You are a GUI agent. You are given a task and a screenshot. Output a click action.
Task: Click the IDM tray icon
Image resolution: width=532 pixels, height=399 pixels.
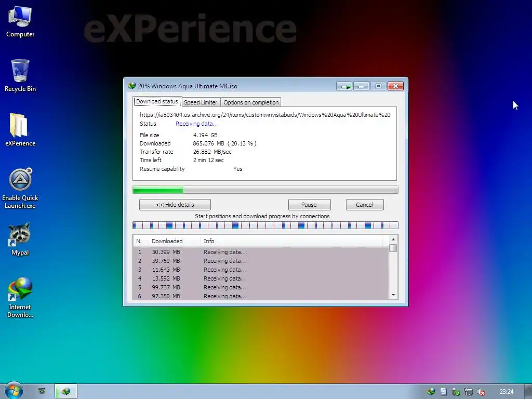click(x=431, y=392)
